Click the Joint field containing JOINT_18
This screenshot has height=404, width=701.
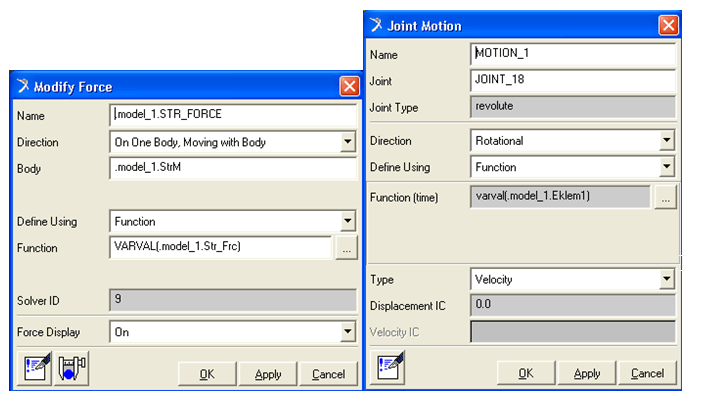[573, 81]
